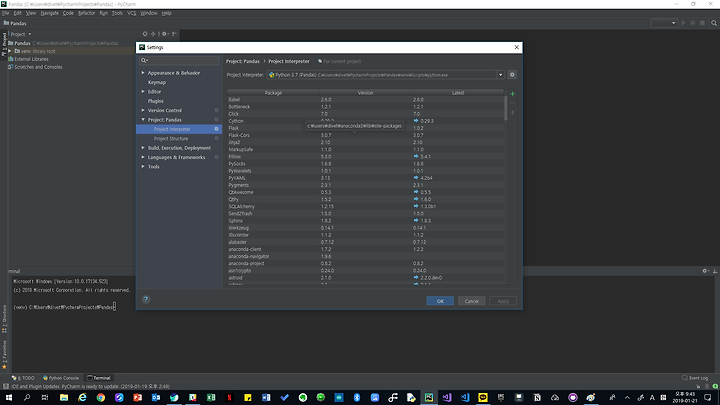This screenshot has height=405, width=720.
Task: Click the upgrade package arrow icon
Action: tap(512, 113)
